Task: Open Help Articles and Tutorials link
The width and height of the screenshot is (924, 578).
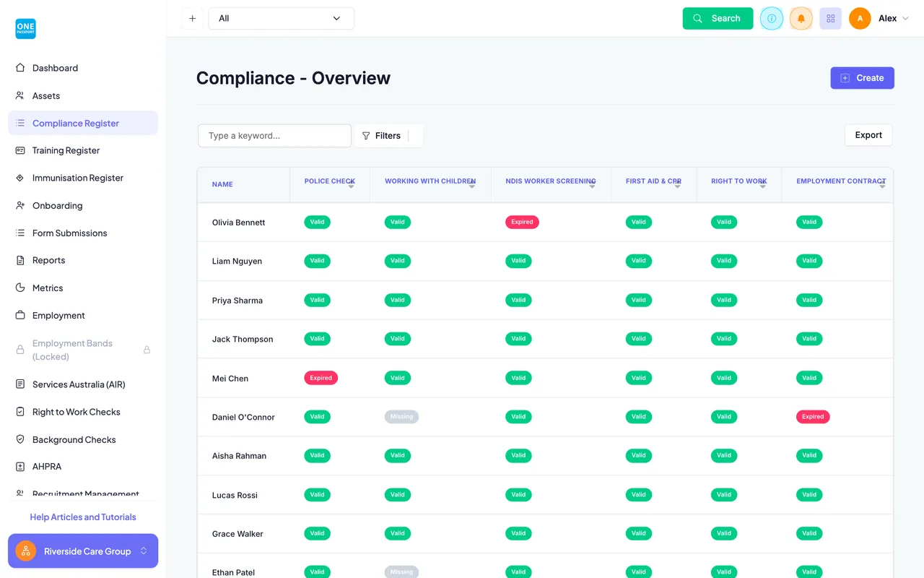Action: 83,517
